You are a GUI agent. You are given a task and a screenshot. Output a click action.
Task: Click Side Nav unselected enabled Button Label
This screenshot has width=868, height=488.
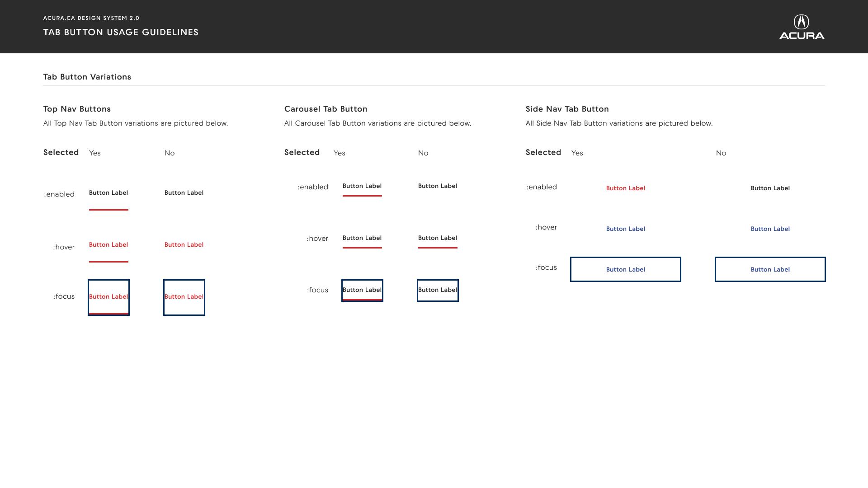pos(770,188)
